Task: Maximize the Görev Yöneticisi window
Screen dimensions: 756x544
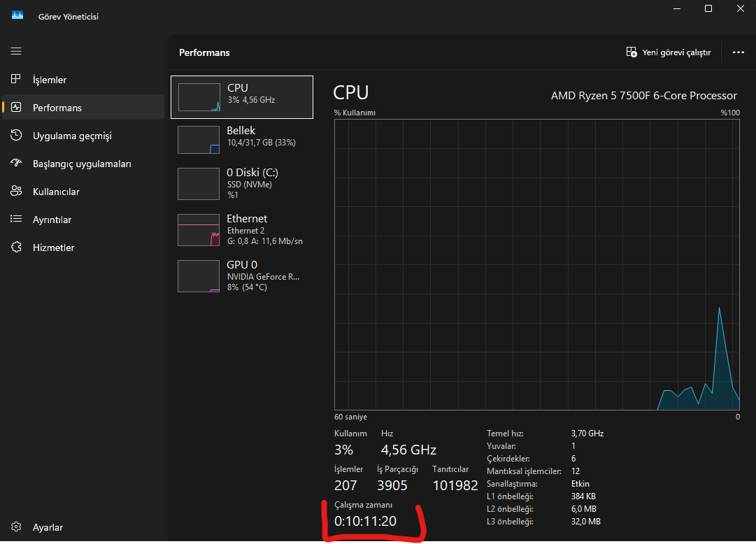Action: coord(708,8)
